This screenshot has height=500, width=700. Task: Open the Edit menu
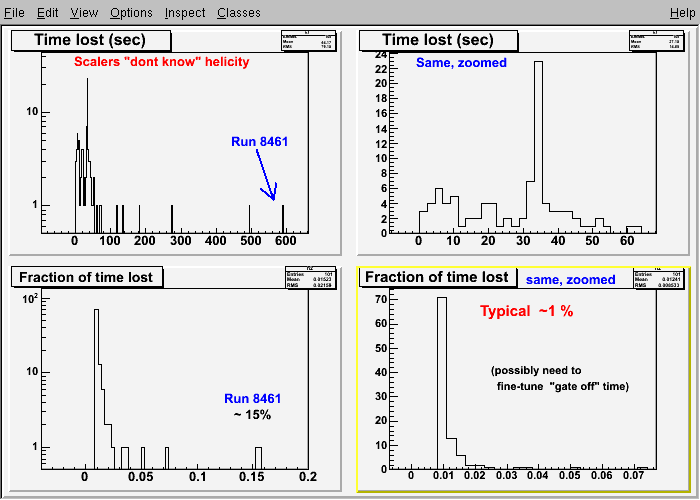click(47, 13)
